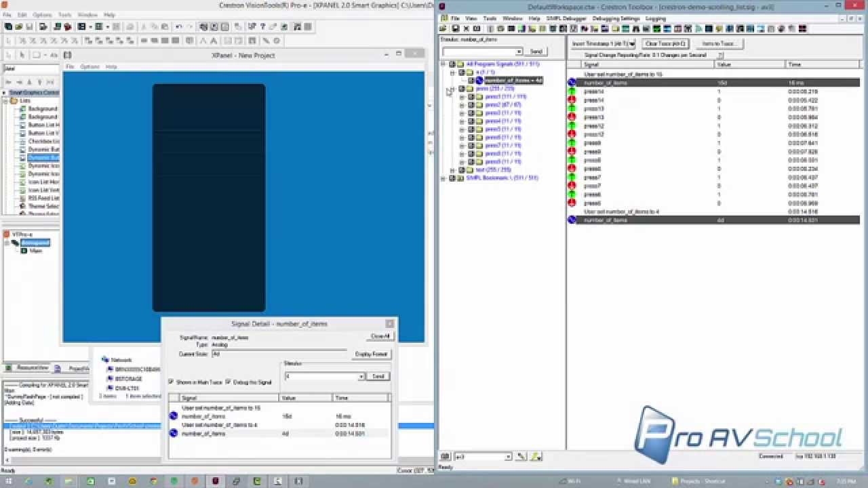The image size is (868, 488).
Task: Select the Main page in VTPro-e tree
Action: click(x=35, y=251)
